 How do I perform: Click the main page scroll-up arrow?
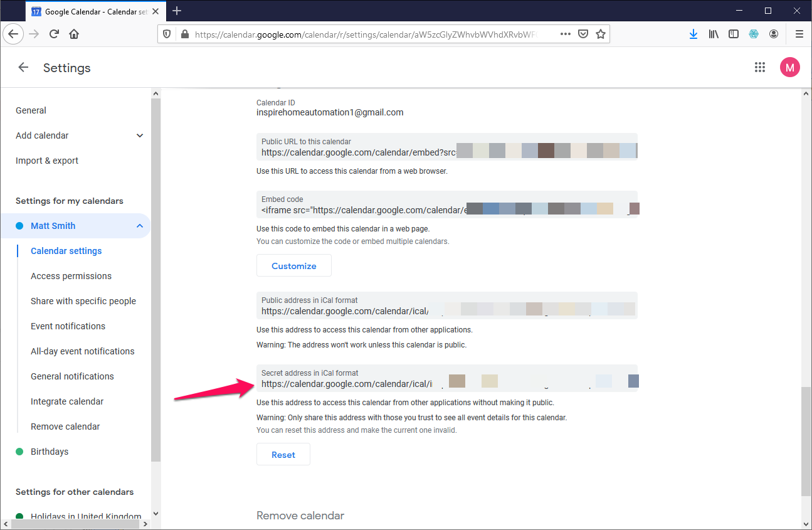[x=806, y=93]
